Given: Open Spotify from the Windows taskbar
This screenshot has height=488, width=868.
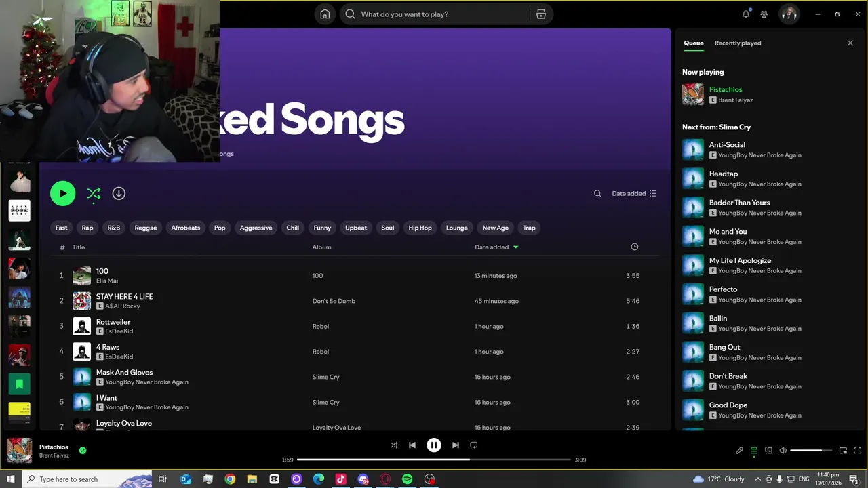Looking at the screenshot, I should point(408,479).
